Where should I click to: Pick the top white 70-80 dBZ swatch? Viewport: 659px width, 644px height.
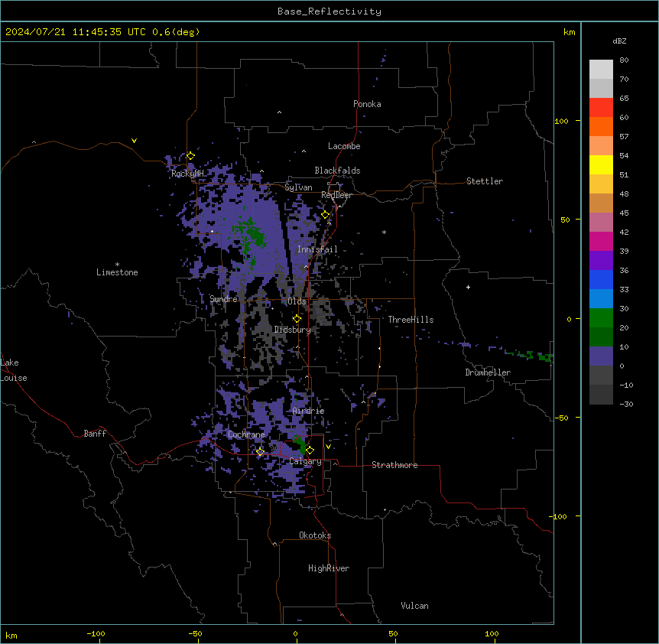pos(601,70)
